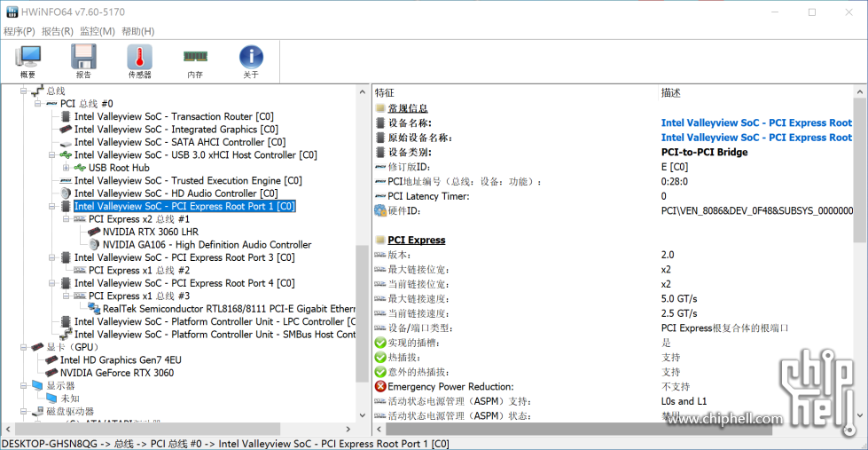Image resolution: width=868 pixels, height=450 pixels.
Task: Click the Emergency Power Reduction red X icon
Action: pos(380,386)
